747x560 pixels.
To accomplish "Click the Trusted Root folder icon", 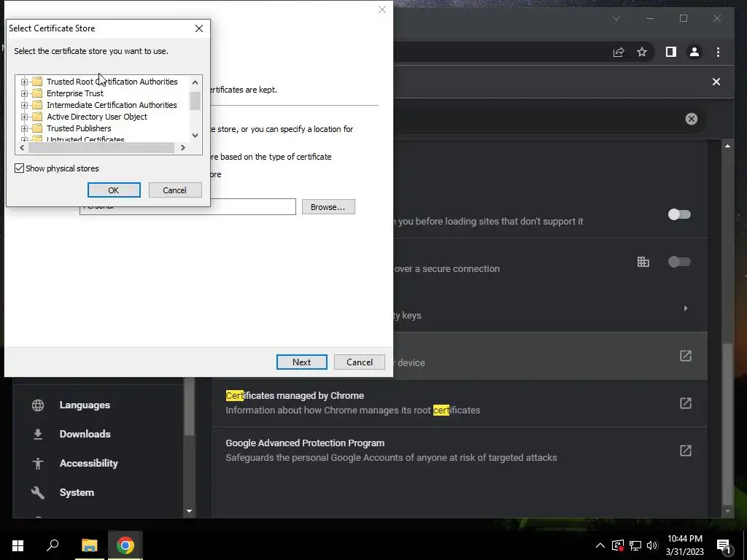I will [x=37, y=82].
